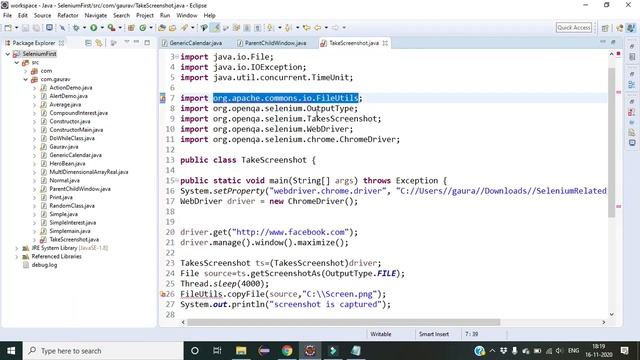Minimize the Package Explorer panel
Screen dimensions: 640x360
click(137, 42)
